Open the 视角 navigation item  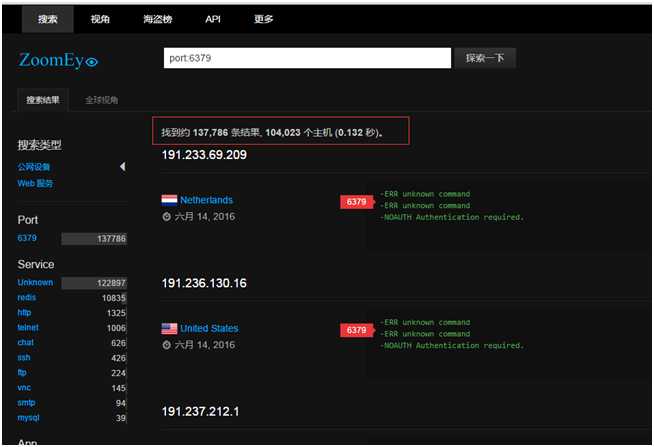[x=100, y=19]
